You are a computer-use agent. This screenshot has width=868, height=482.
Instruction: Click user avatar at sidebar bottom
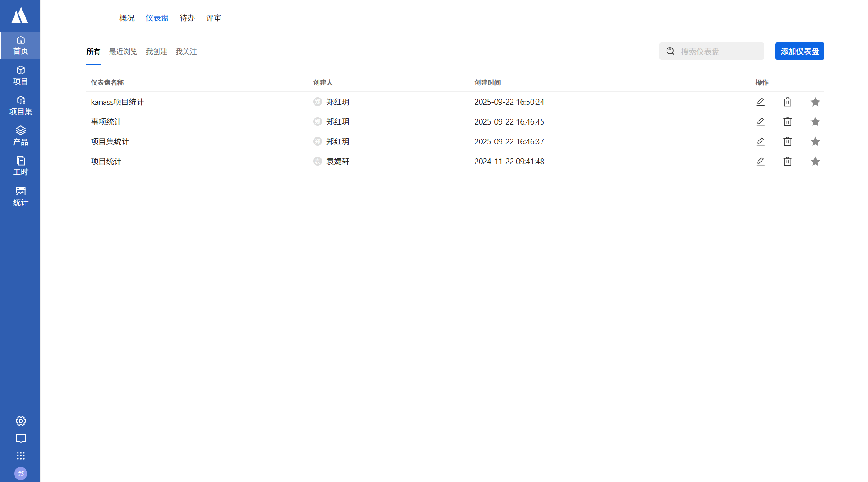[x=21, y=474]
